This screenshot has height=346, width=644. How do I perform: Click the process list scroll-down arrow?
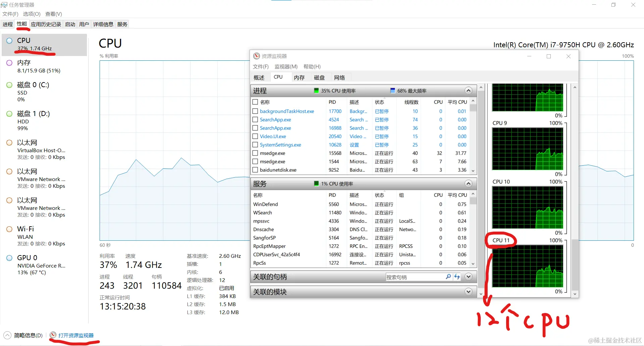pos(473,171)
